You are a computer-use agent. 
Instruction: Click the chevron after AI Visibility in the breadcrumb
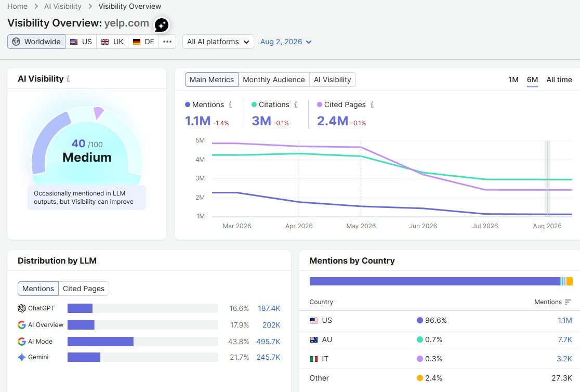point(90,7)
